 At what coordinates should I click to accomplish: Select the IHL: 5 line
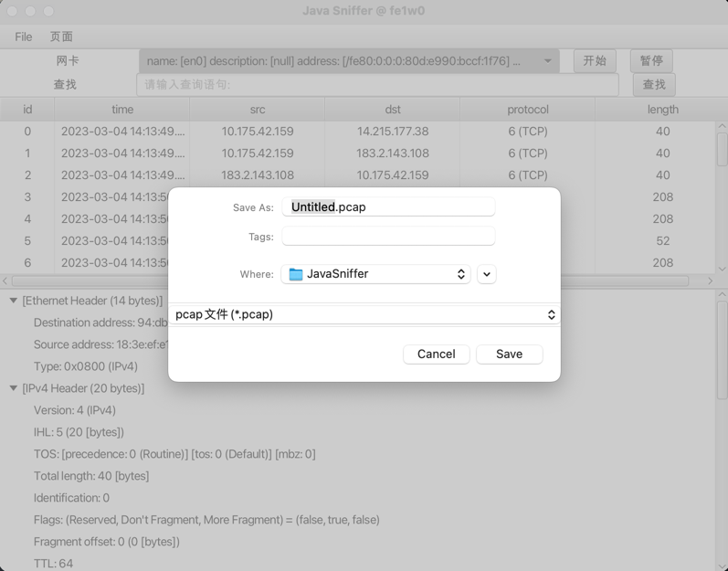79,432
